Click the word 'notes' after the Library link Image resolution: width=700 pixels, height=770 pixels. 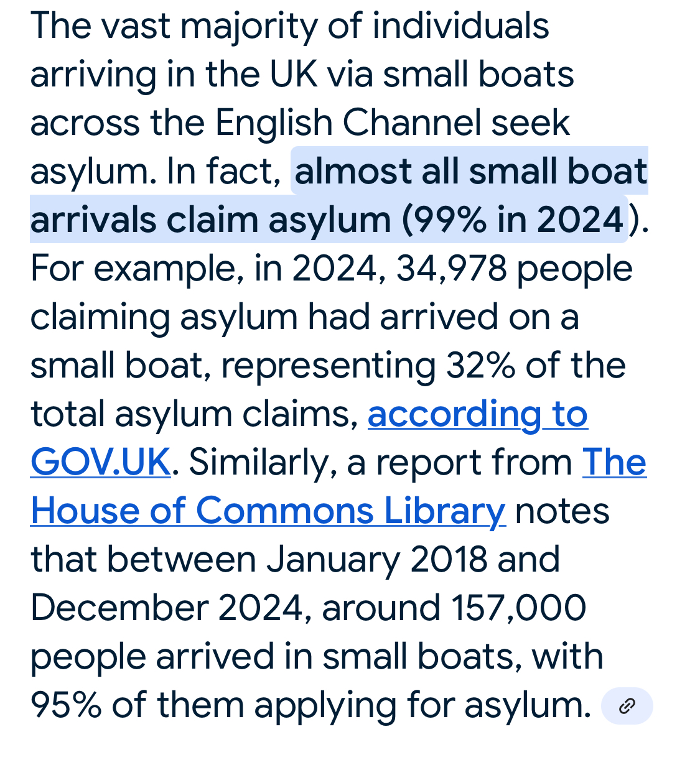(562, 511)
